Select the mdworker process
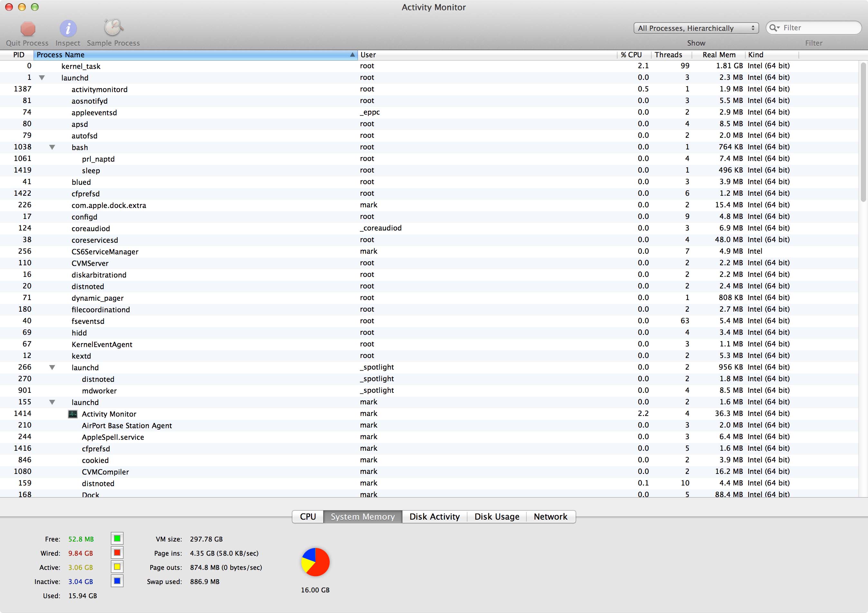Screen dimensions: 868x613 click(x=429, y=391)
